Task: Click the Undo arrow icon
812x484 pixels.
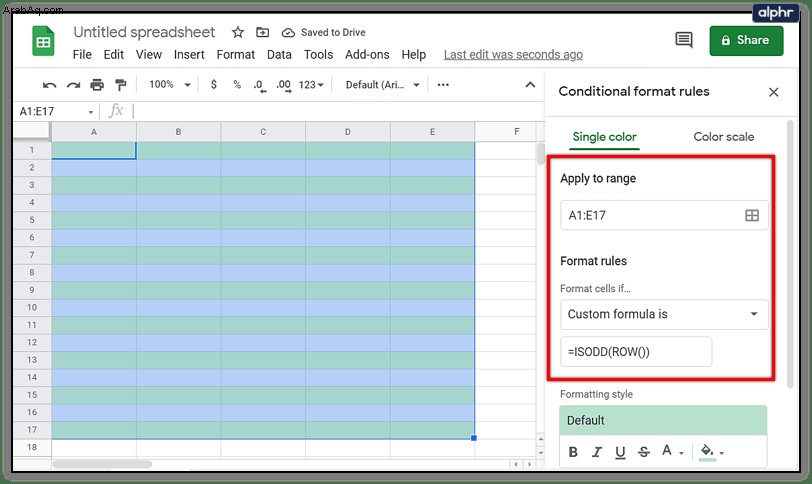Action: (49, 85)
